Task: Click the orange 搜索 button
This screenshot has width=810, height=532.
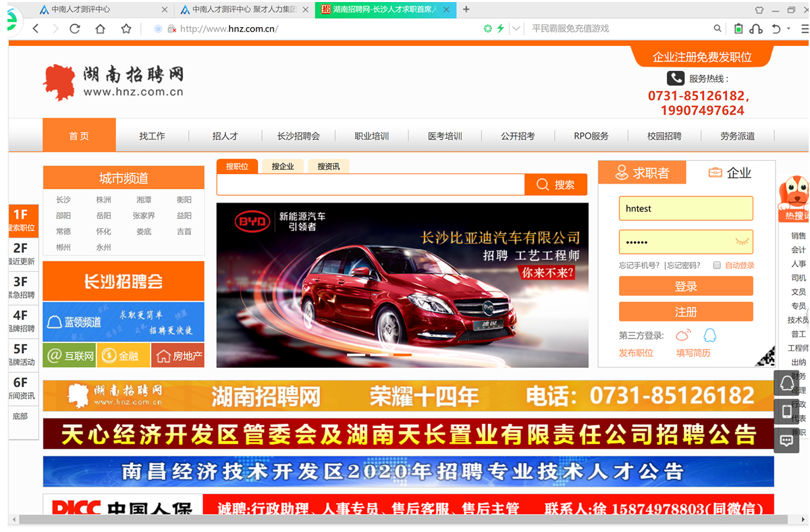Action: point(556,185)
